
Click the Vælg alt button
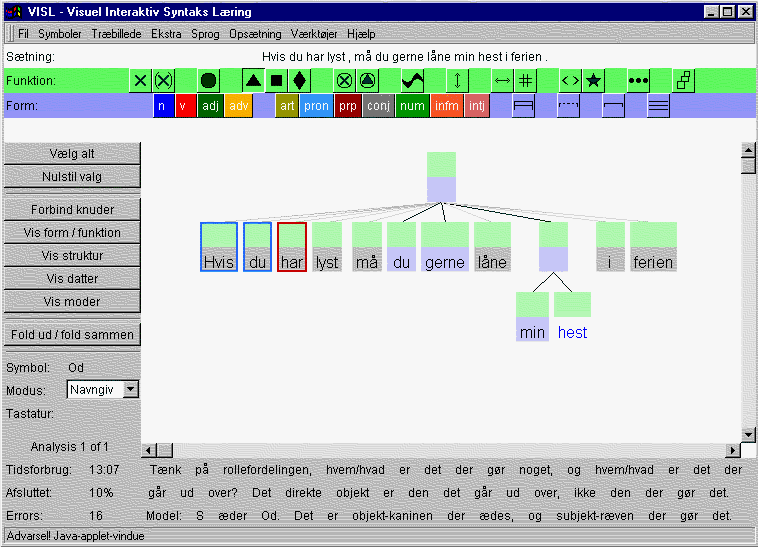(72, 153)
